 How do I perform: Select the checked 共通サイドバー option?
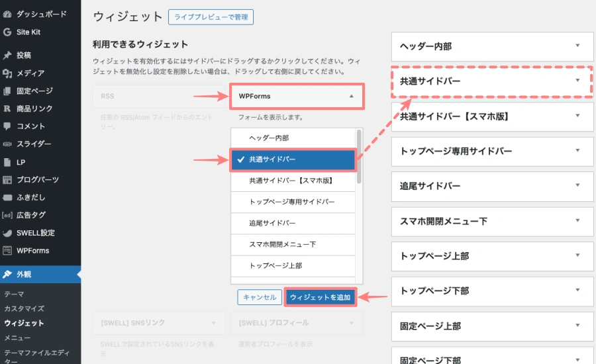293,159
